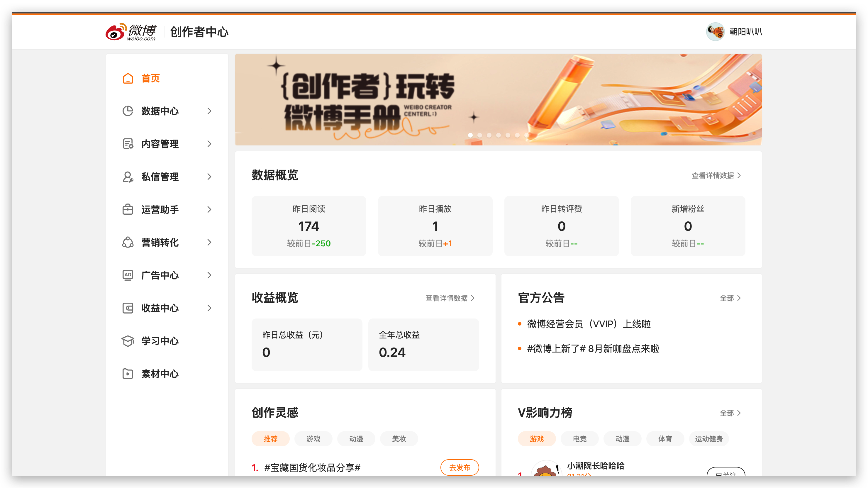Screen dimensions: 868x488
Task: Expand the 收益中心 submenu chevron
Action: (x=209, y=308)
